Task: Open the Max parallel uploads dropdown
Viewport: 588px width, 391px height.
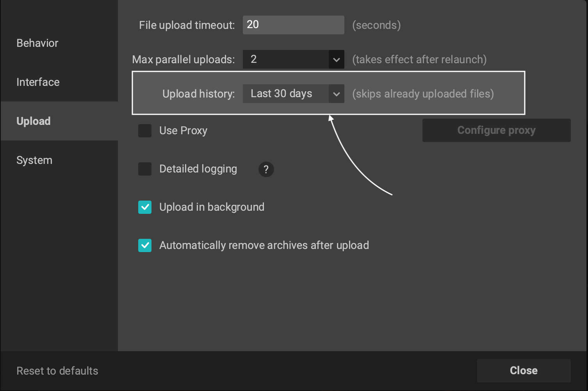Action: click(293, 59)
